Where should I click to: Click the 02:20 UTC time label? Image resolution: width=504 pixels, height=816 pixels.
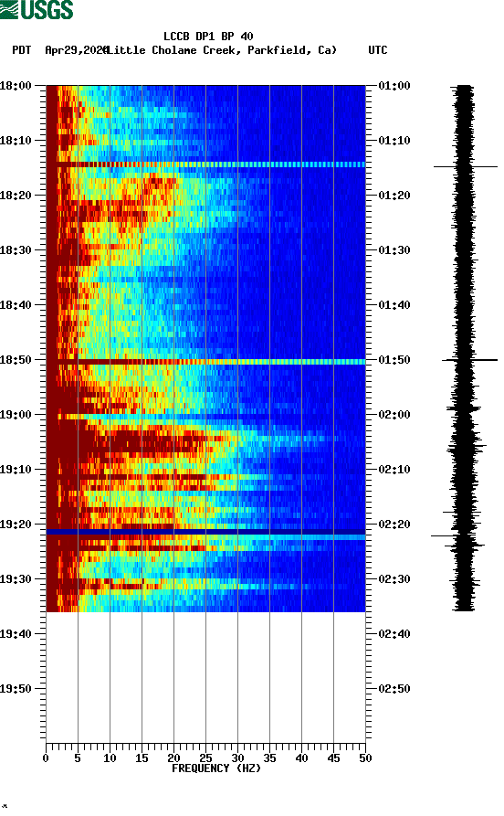(x=394, y=525)
